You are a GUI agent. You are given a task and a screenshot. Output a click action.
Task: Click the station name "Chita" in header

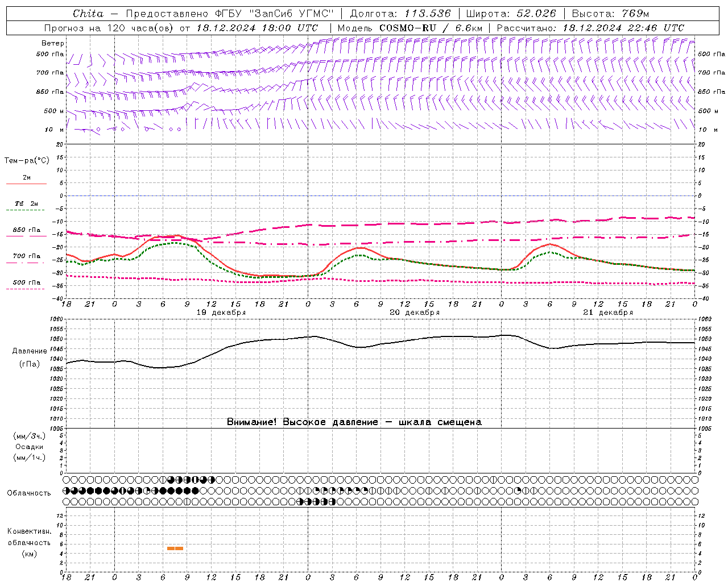pyautogui.click(x=88, y=14)
